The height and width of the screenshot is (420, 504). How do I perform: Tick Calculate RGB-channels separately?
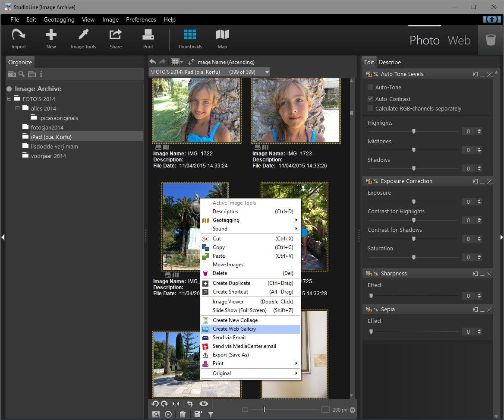(x=370, y=108)
